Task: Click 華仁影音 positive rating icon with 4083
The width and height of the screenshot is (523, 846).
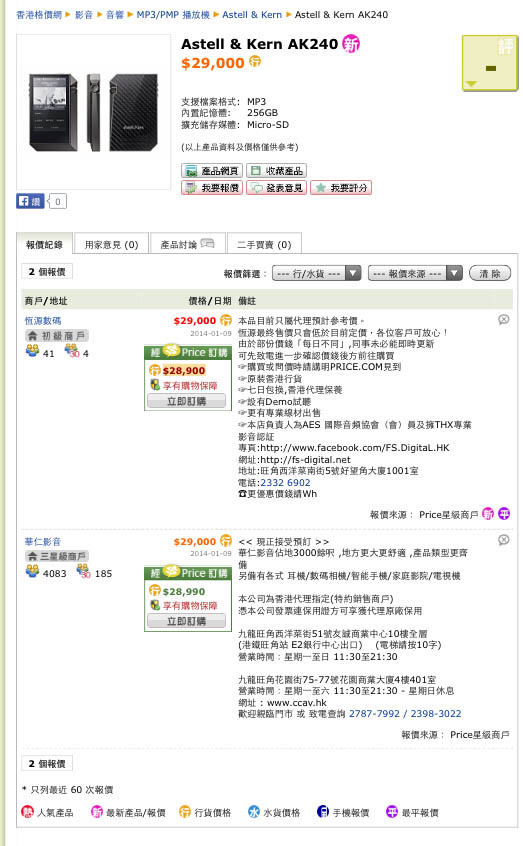Action: coord(33,571)
